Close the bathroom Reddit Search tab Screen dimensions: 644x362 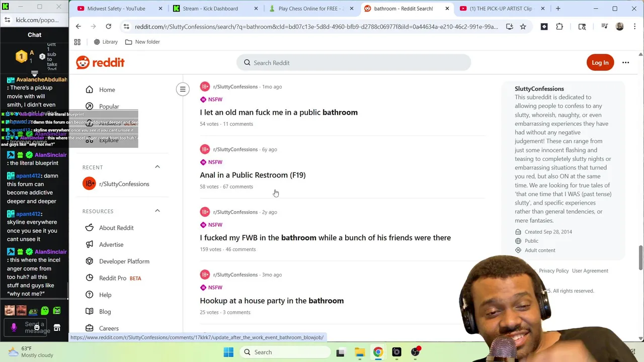(447, 9)
